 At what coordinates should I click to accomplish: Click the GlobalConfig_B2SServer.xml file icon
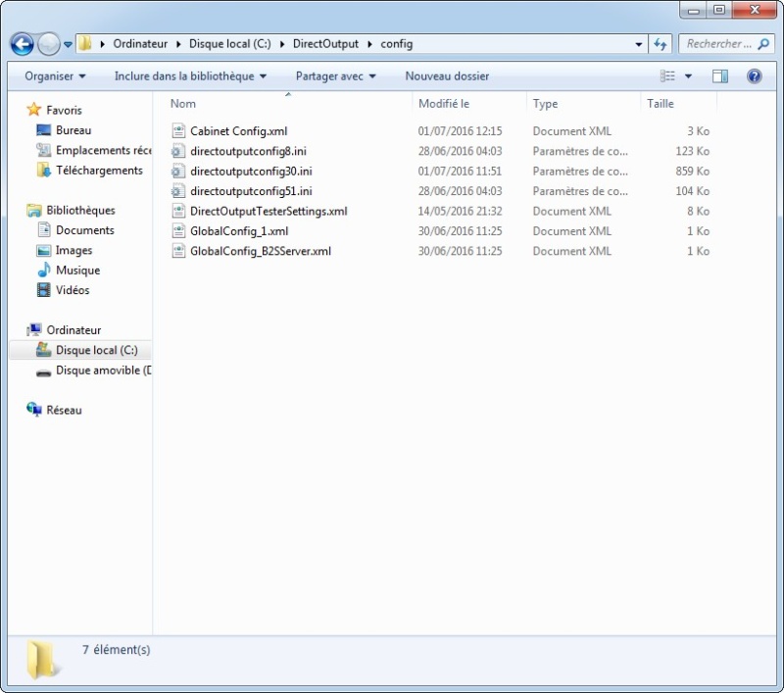tap(178, 251)
